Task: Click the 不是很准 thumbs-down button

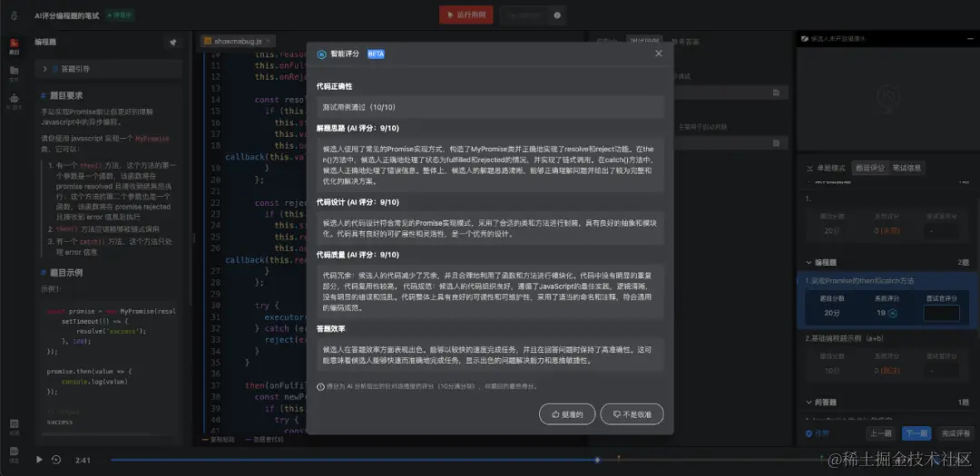Action: [632, 414]
